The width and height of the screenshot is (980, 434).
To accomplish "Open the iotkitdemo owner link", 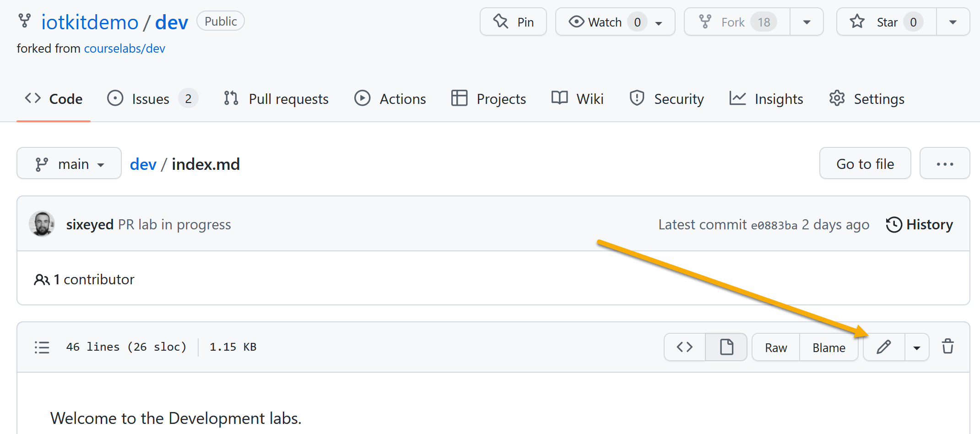I will coord(90,22).
